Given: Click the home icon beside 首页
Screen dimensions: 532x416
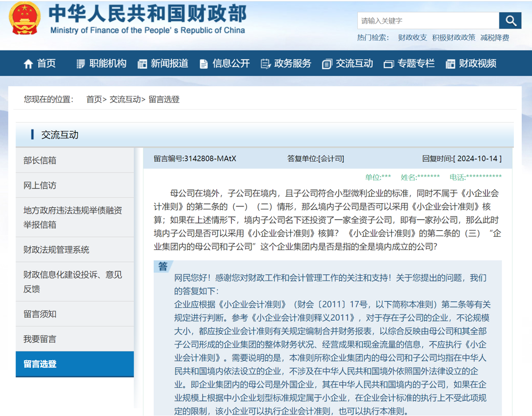Looking at the screenshot, I should tap(28, 63).
